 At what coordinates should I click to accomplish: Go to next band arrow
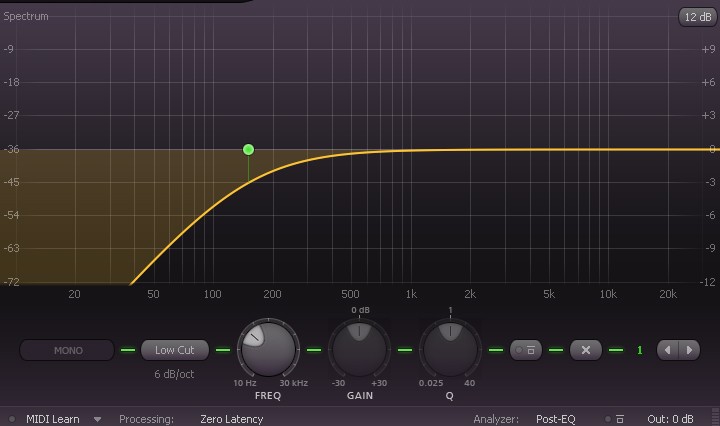689,350
